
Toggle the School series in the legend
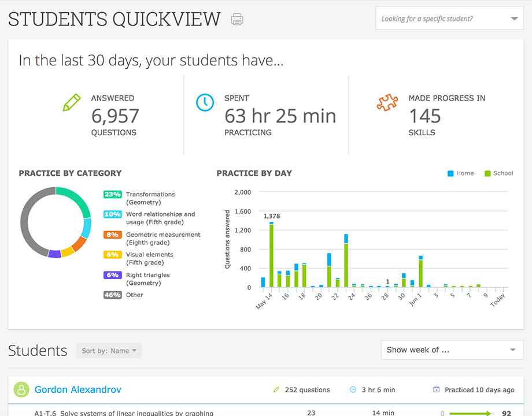(x=498, y=173)
